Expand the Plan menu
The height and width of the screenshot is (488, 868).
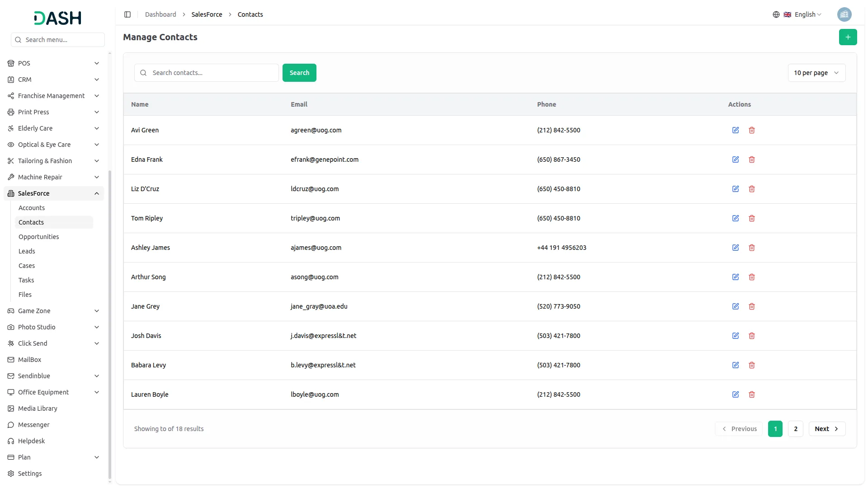point(54,457)
